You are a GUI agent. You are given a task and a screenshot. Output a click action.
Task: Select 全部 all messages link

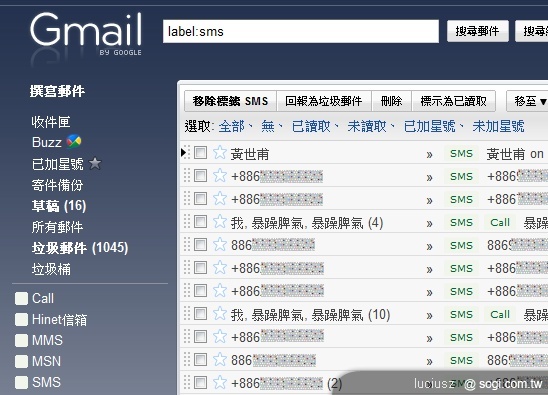coord(232,126)
